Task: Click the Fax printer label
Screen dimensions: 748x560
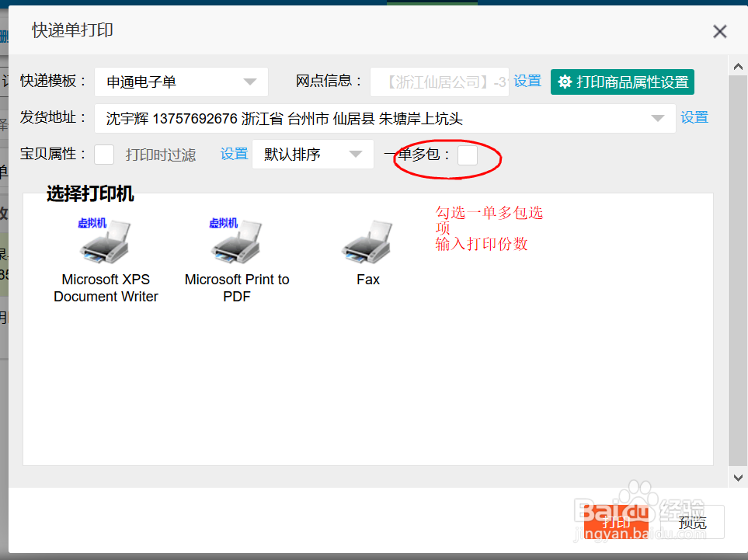Action: tap(368, 279)
